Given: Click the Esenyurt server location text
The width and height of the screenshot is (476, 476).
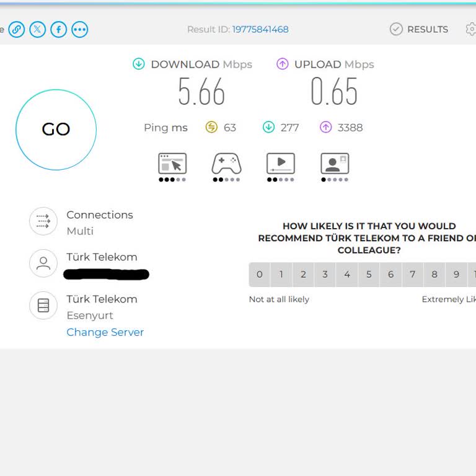Looking at the screenshot, I should point(90,315).
